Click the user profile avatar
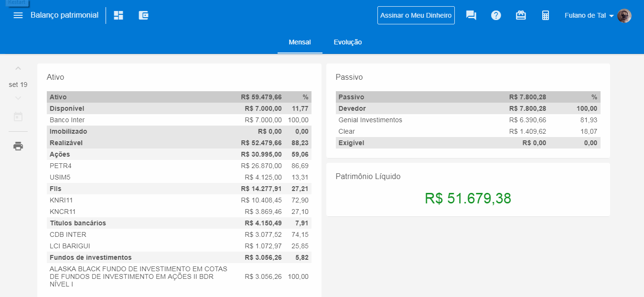Viewport: 644px width, 297px height. [624, 15]
